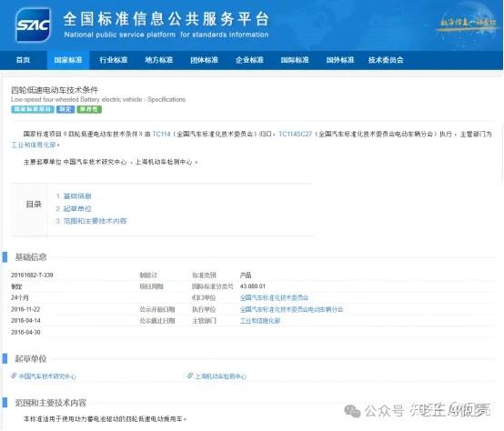Click the SAC logo icon
This screenshot has height=431, width=504.
pyautogui.click(x=33, y=25)
